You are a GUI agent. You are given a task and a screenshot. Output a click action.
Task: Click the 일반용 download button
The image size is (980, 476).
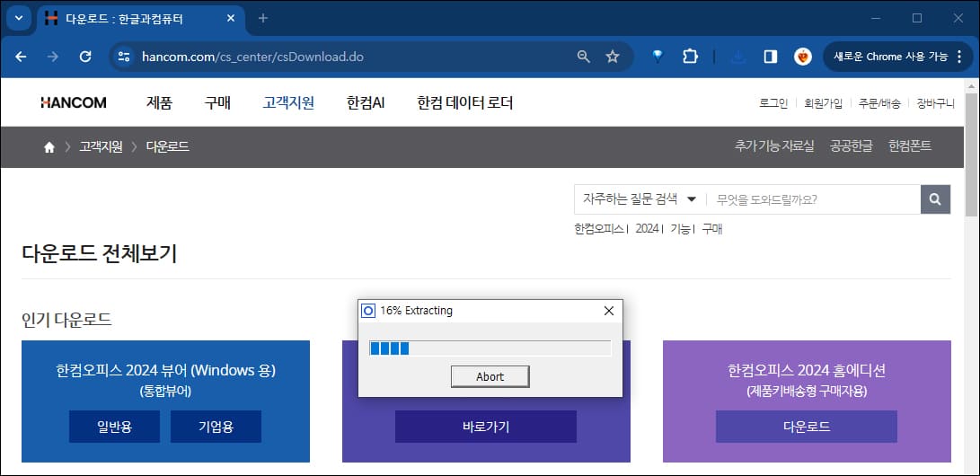tap(114, 427)
